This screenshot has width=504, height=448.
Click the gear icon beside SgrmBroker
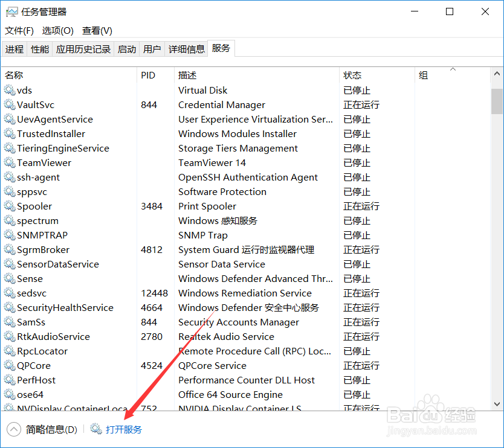[10, 249]
